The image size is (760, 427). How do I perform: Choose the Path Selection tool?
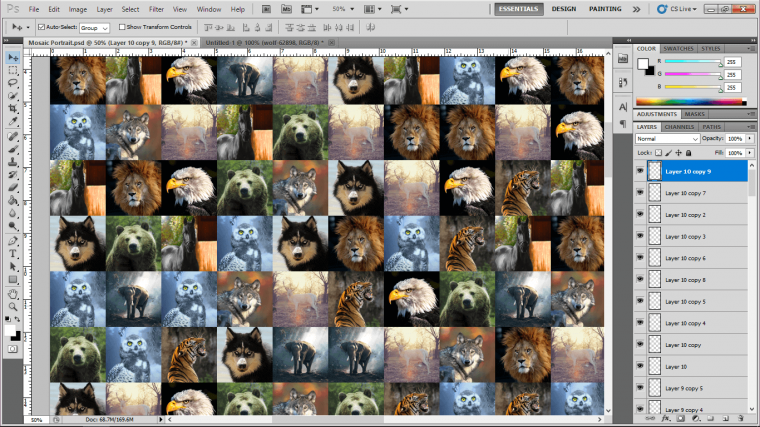click(x=13, y=267)
